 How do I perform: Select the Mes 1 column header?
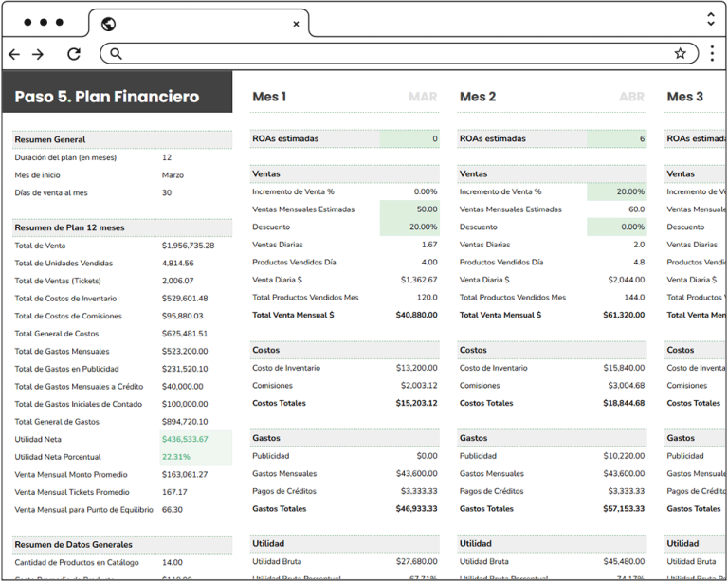(269, 97)
